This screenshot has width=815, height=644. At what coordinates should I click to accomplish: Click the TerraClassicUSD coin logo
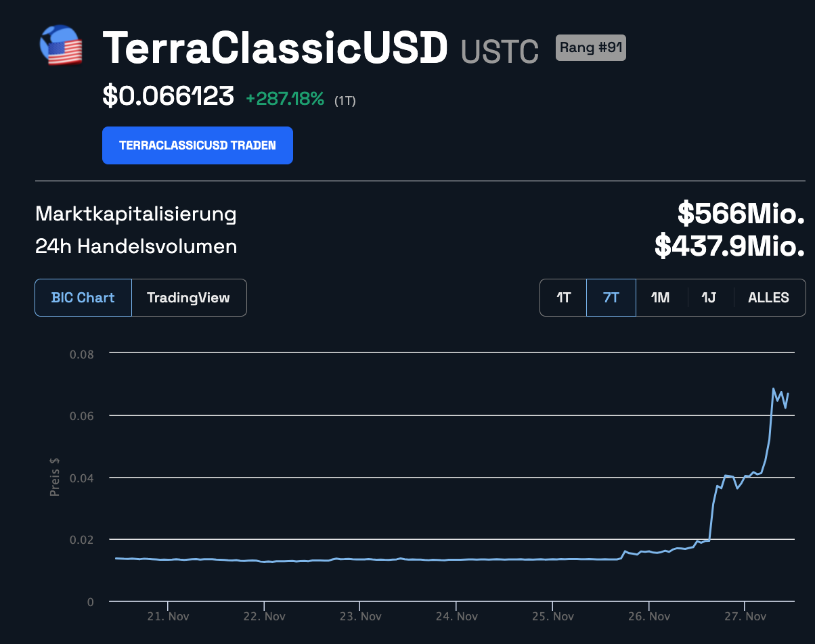coord(61,45)
